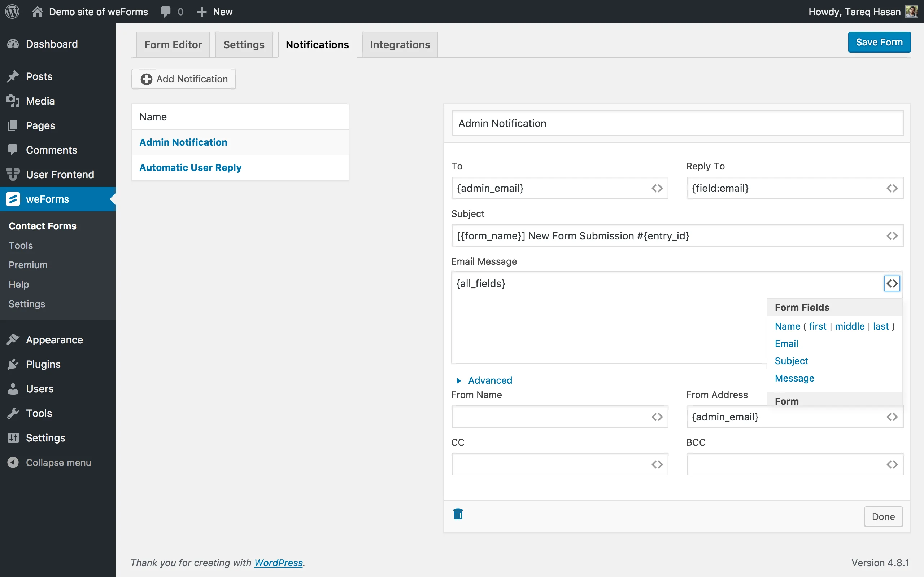Screen dimensions: 924x577
Task: Insert merge tag into the CC field
Action: (657, 464)
